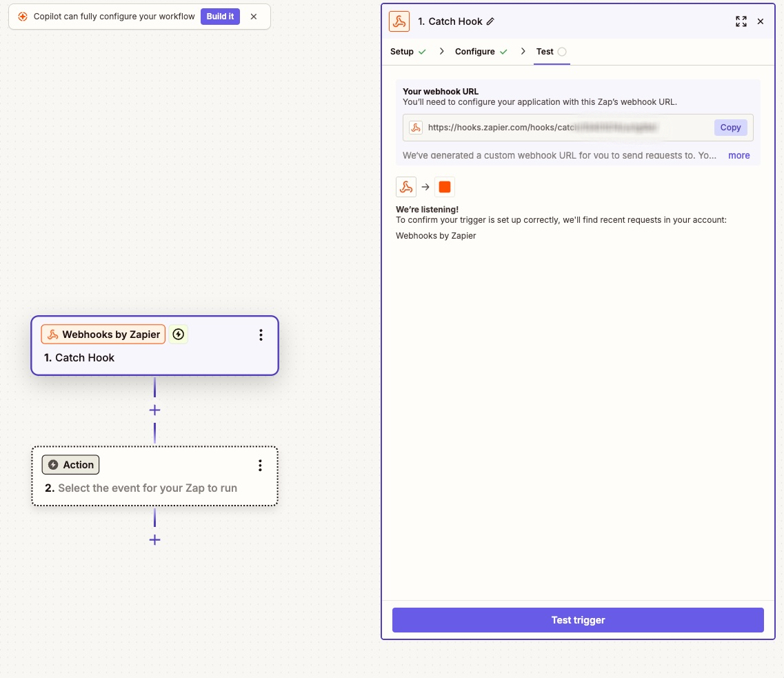
Task: Select the Webhooks icon inside the webhook URL field
Action: pos(415,127)
